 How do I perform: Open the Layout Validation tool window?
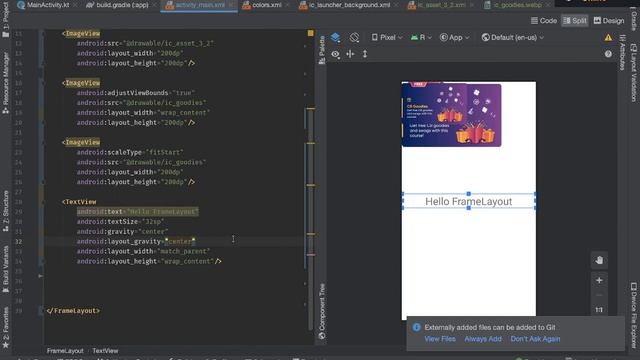pos(633,72)
